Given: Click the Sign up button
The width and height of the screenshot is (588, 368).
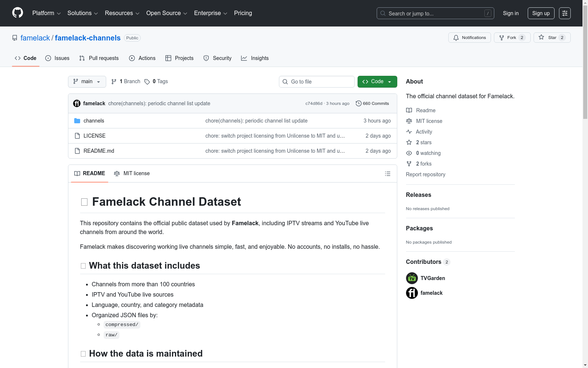Looking at the screenshot, I should [x=541, y=13].
